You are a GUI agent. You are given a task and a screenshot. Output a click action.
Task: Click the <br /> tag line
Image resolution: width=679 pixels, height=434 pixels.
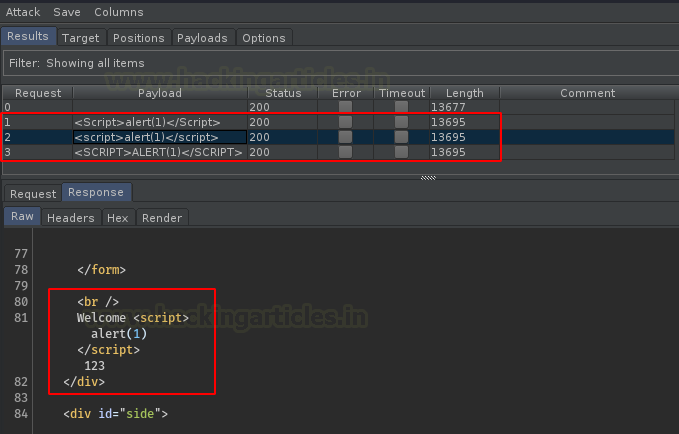tap(98, 302)
